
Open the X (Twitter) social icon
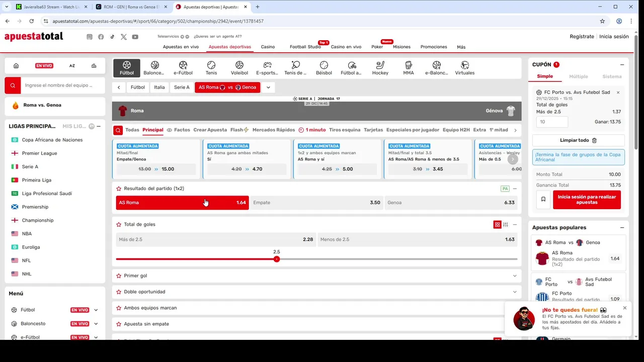pyautogui.click(x=124, y=37)
